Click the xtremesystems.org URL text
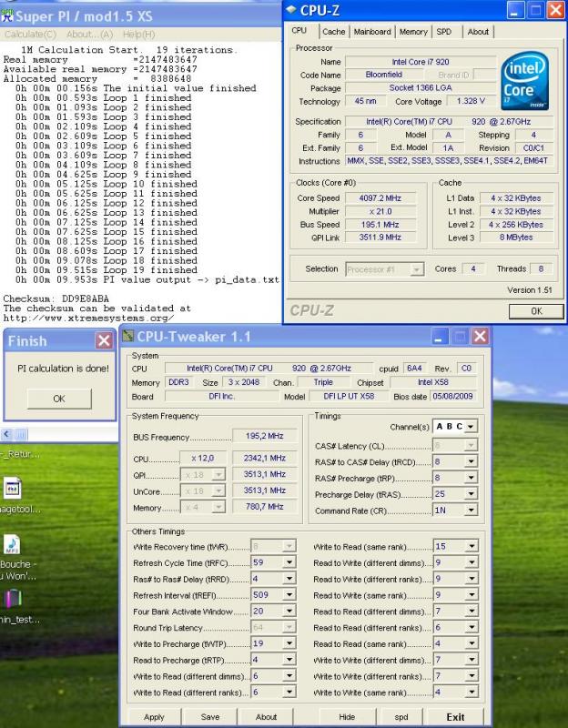 coord(88,318)
